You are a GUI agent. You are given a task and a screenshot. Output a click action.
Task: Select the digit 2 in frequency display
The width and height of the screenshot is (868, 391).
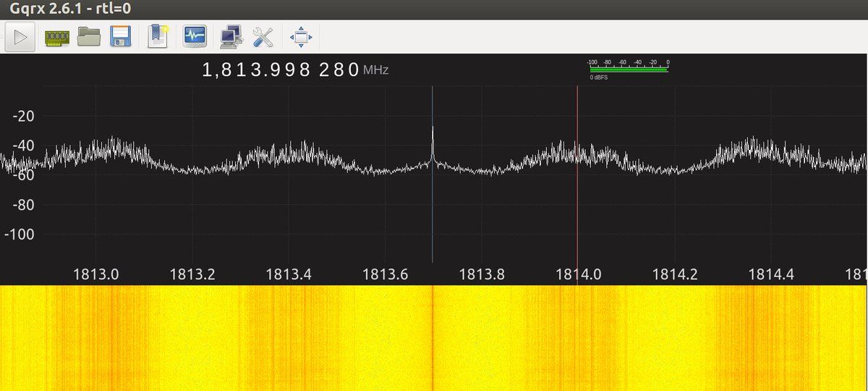click(x=323, y=70)
